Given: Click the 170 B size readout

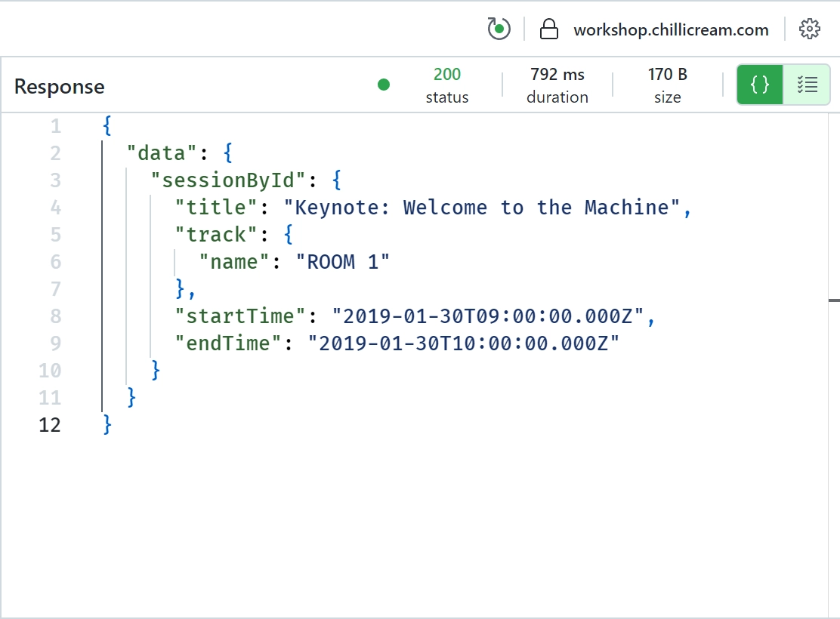Looking at the screenshot, I should [x=668, y=85].
